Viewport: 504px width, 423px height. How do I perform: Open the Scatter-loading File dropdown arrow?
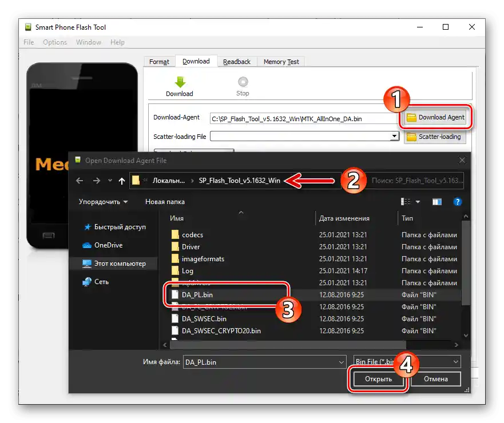click(395, 136)
